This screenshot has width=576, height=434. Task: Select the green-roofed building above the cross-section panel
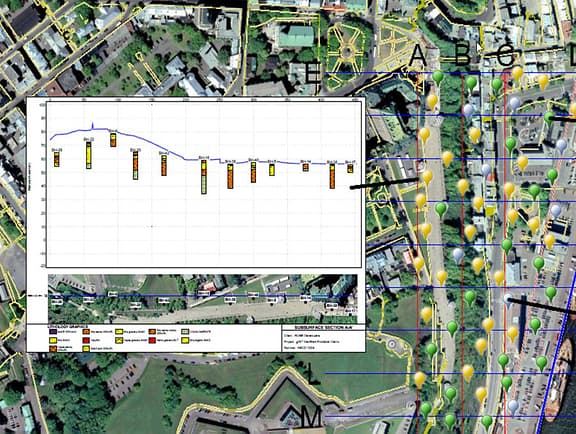click(296, 36)
